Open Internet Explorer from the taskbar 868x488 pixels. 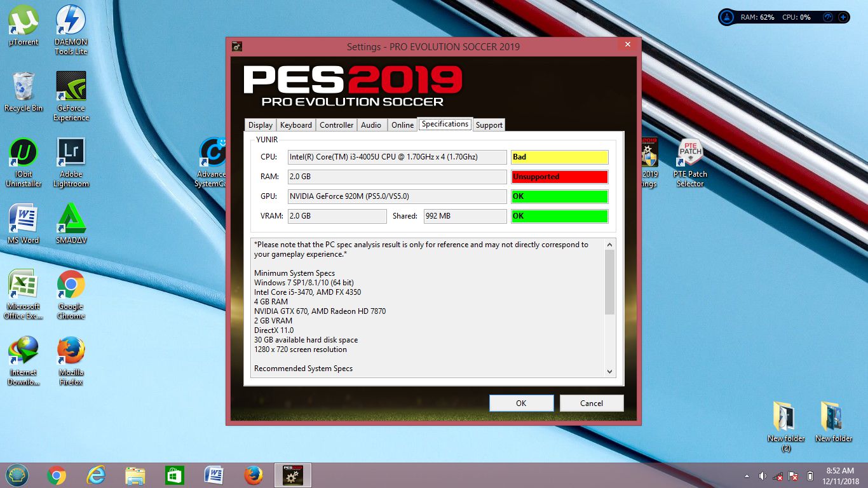click(96, 475)
